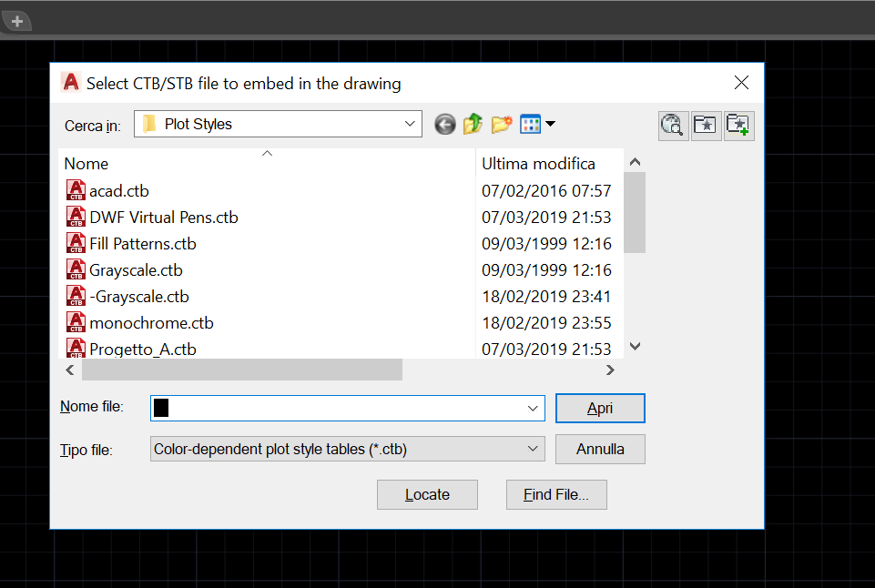Click the Progetto_A.ctb file icon
This screenshot has height=588, width=875.
[76, 348]
